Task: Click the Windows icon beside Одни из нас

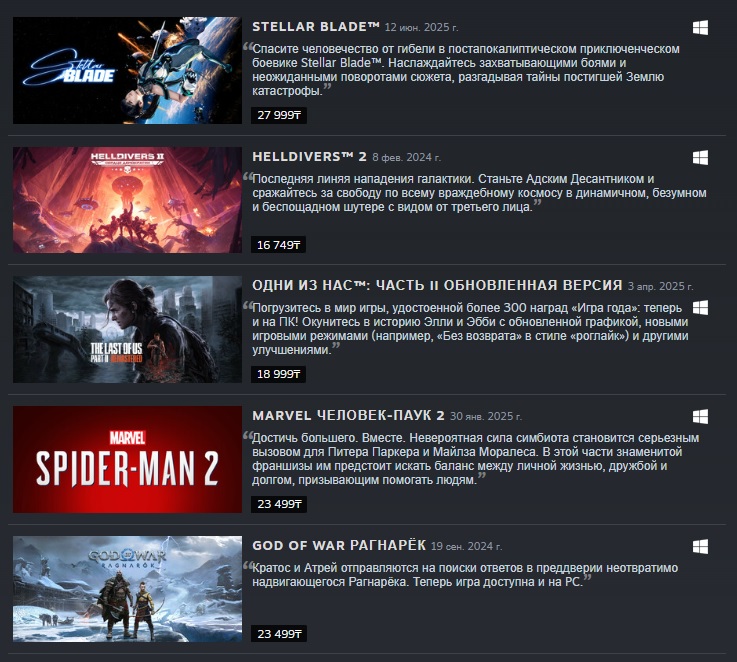Action: pyautogui.click(x=700, y=308)
